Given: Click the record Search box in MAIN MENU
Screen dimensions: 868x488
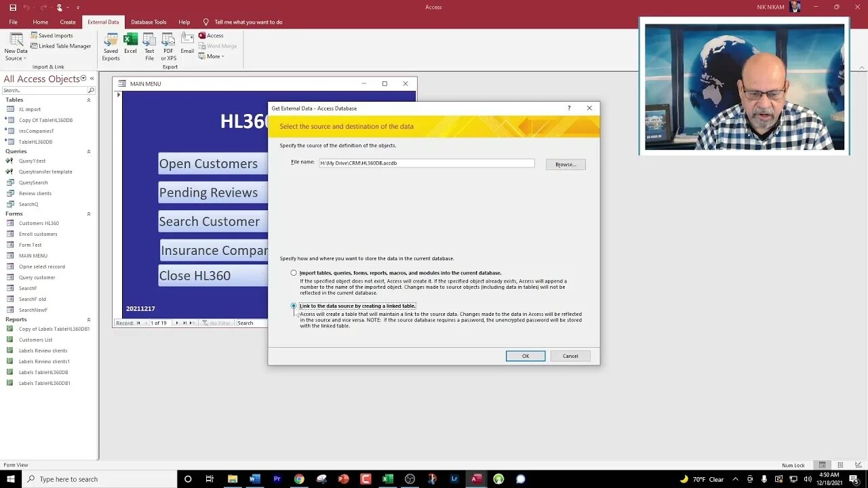Looking at the screenshot, I should coord(251,323).
